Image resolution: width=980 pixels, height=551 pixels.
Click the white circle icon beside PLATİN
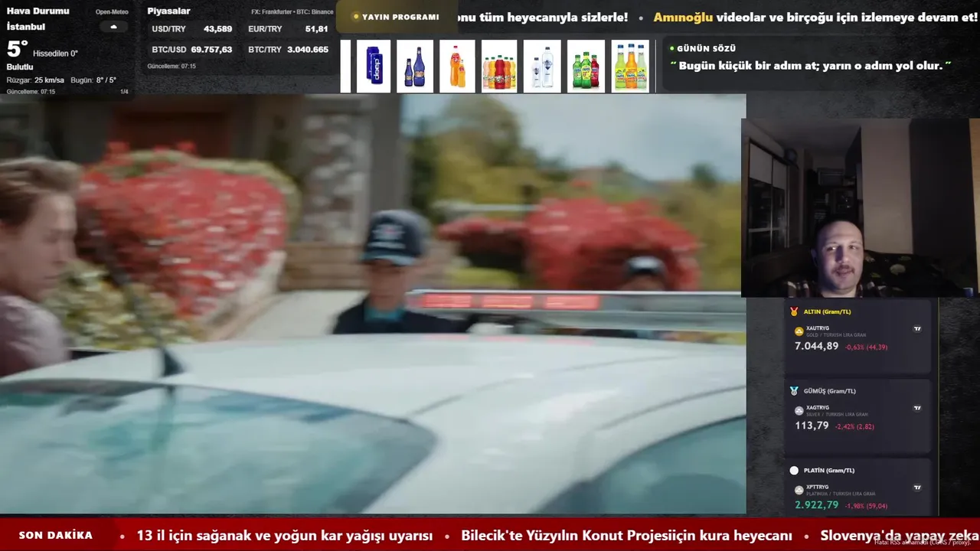pos(794,471)
